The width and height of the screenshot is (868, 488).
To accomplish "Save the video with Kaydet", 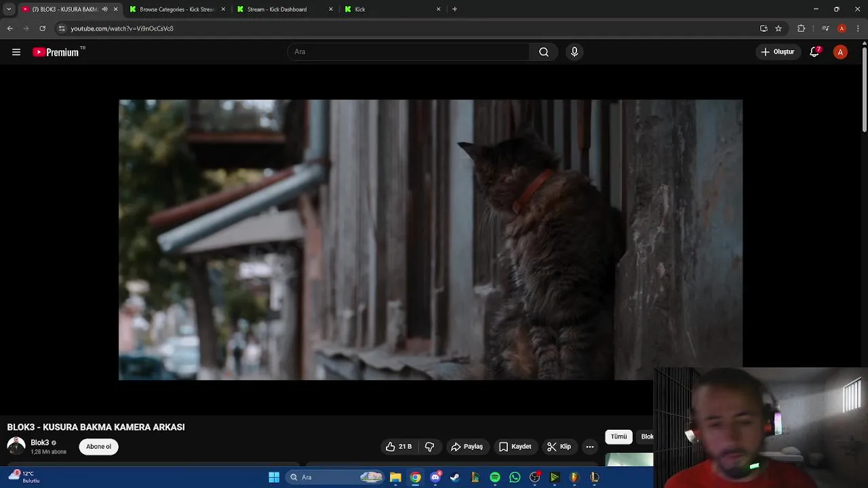I will point(515,447).
